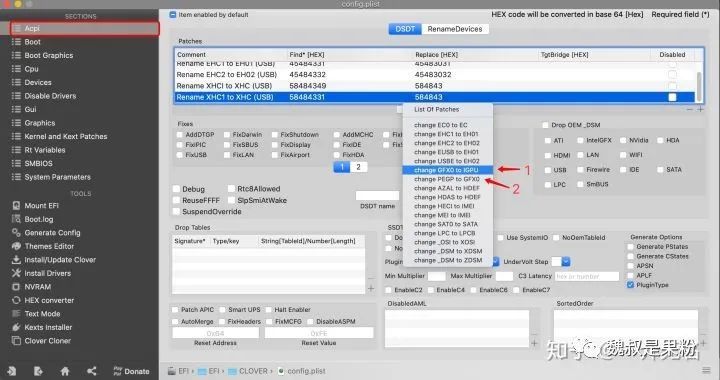
Task: Click the C3 Latency input field
Action: pos(587,276)
